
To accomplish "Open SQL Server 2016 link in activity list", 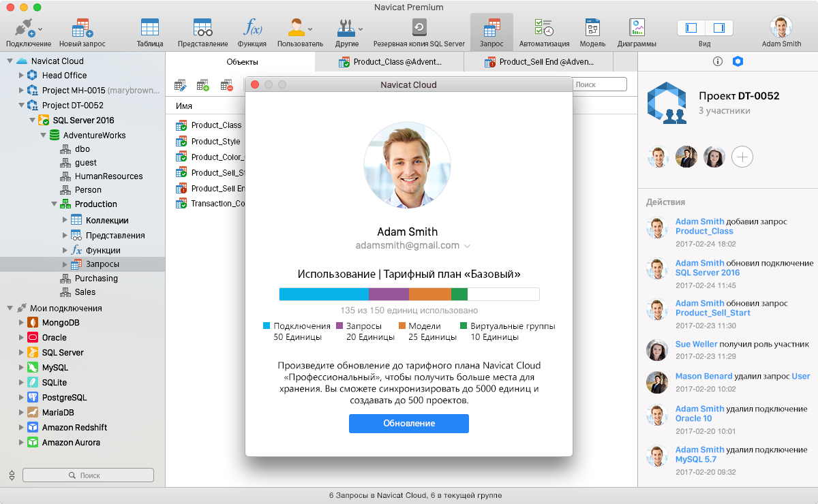I will pyautogui.click(x=708, y=272).
